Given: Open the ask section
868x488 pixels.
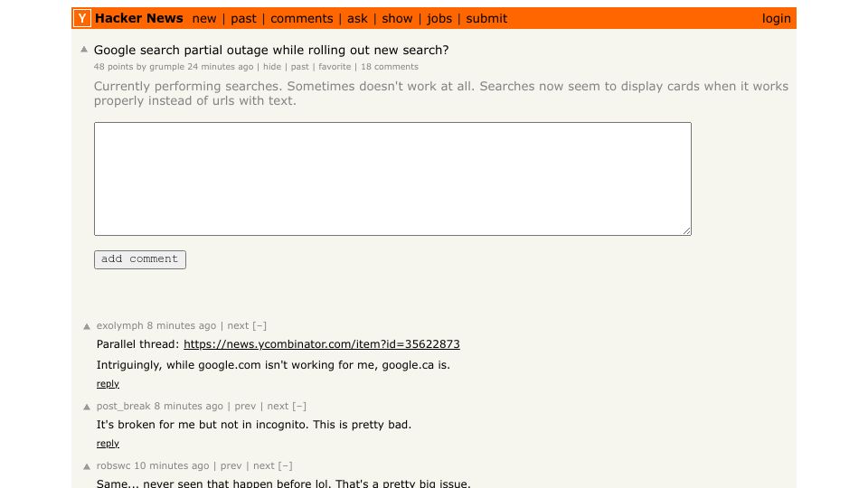Looking at the screenshot, I should (x=357, y=19).
